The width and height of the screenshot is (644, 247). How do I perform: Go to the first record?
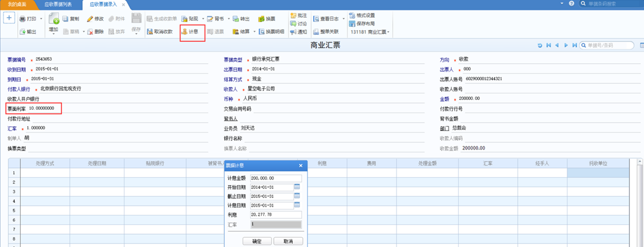548,45
